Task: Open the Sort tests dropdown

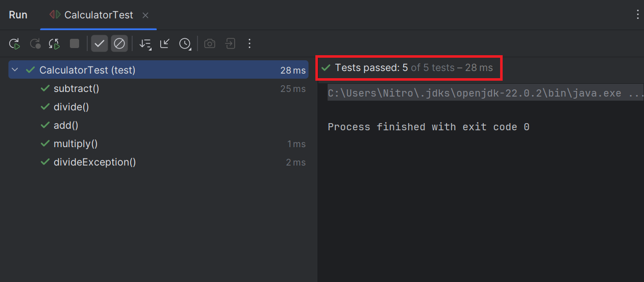Action: (145, 44)
